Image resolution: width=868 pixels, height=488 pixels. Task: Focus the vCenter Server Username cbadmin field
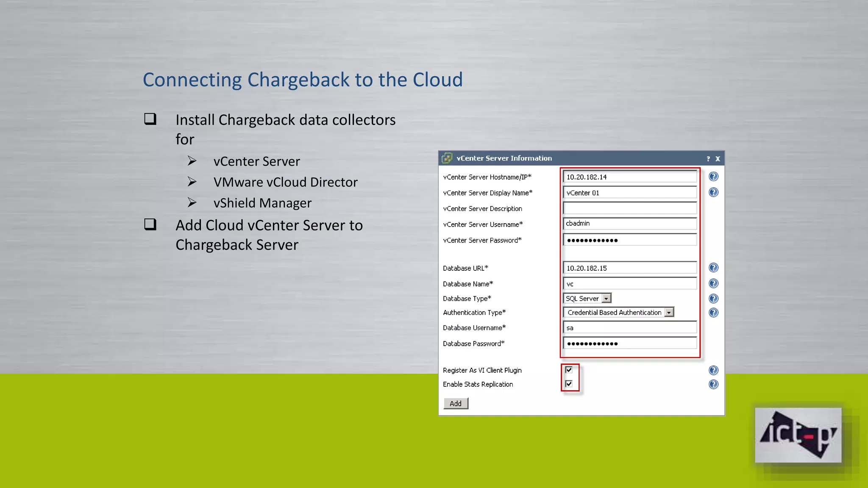click(x=630, y=224)
